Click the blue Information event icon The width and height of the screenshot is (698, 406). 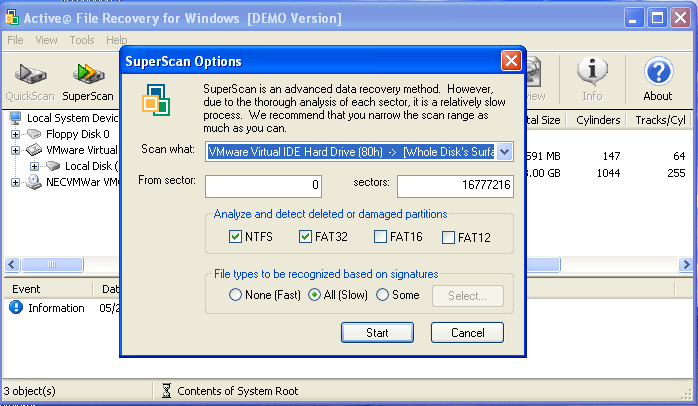coord(16,308)
